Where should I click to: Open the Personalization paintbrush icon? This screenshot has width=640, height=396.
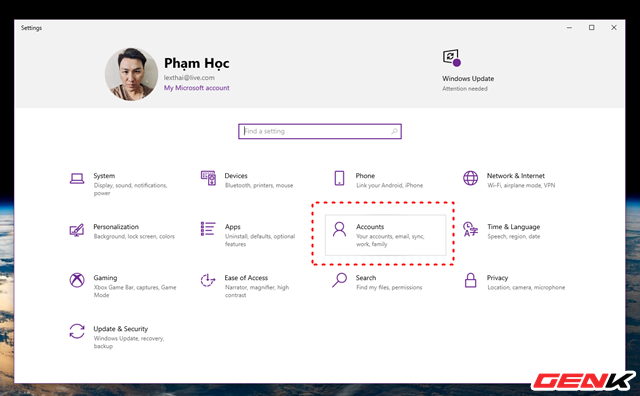[77, 230]
